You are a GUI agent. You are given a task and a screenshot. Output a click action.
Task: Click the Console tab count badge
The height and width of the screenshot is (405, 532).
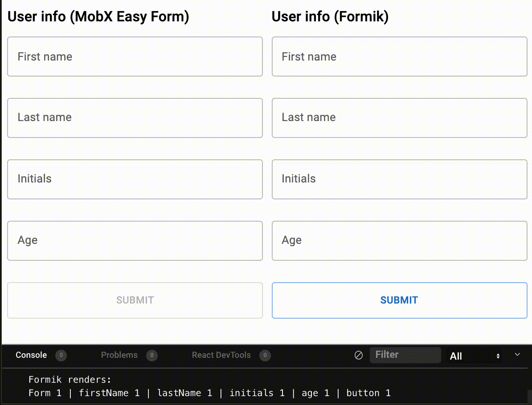pyautogui.click(x=61, y=355)
